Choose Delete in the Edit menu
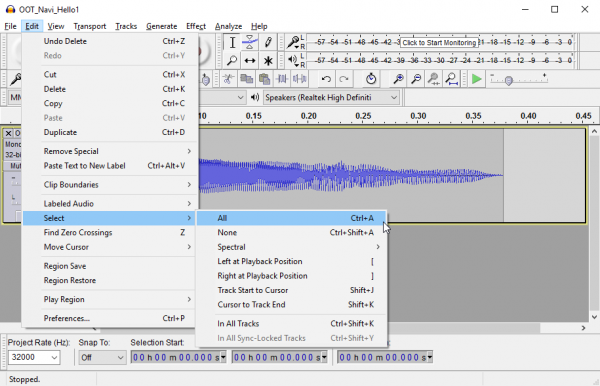600x386 pixels. click(110, 89)
